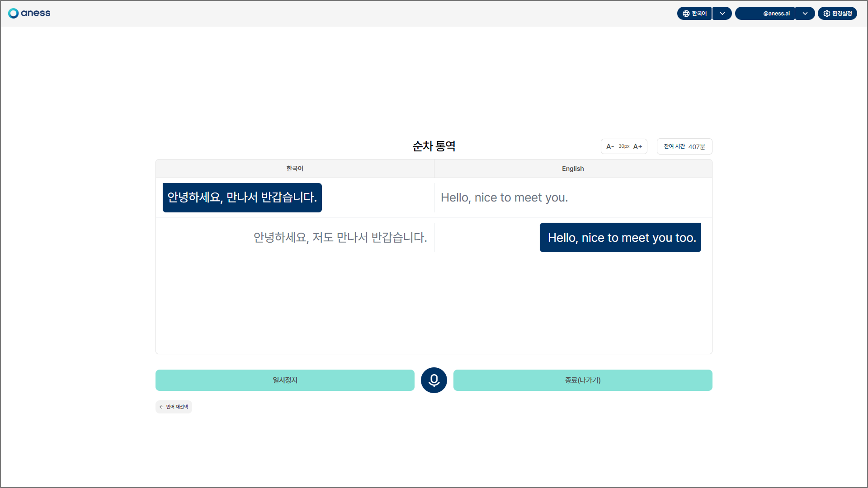Click the 잔여 시간 407분 indicator
The width and height of the screenshot is (868, 488).
point(684,146)
